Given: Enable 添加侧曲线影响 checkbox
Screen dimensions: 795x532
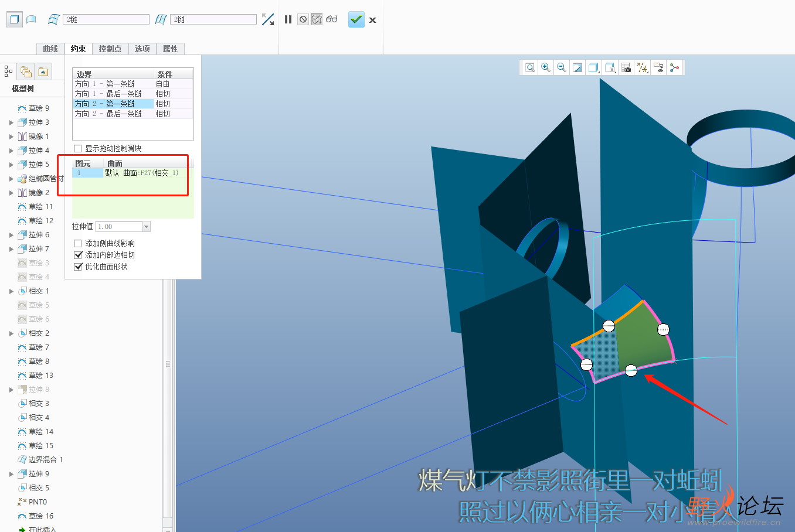Looking at the screenshot, I should pos(78,243).
